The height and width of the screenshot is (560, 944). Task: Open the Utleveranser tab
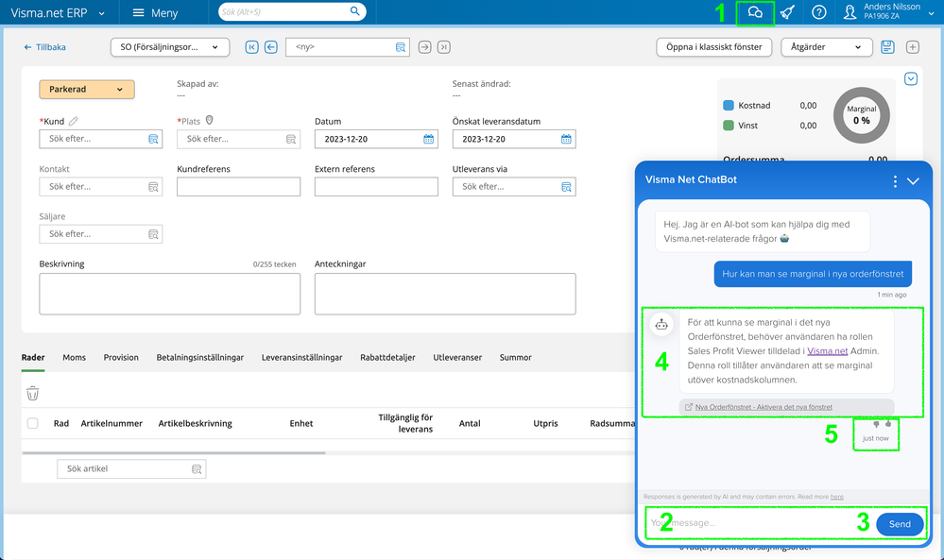[x=457, y=357]
